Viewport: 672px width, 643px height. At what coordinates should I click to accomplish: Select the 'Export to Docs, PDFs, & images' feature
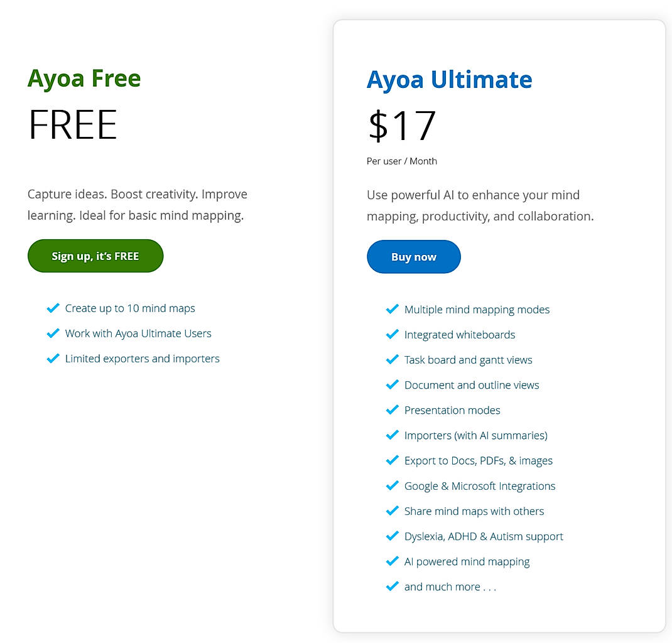pos(479,460)
